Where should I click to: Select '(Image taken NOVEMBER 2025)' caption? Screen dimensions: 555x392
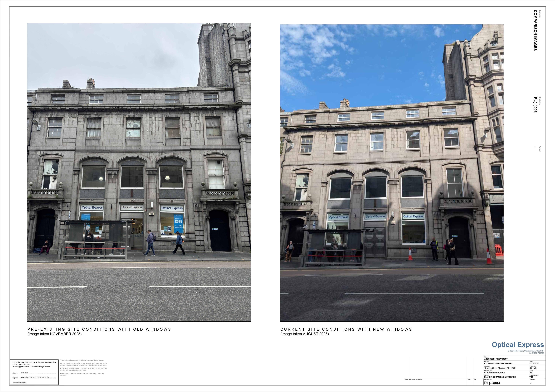tap(55, 334)
